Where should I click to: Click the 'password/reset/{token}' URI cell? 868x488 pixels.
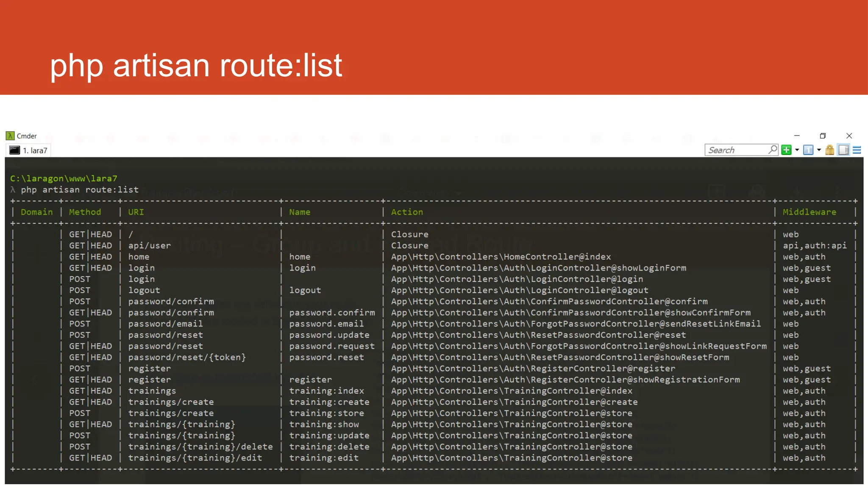coord(187,357)
